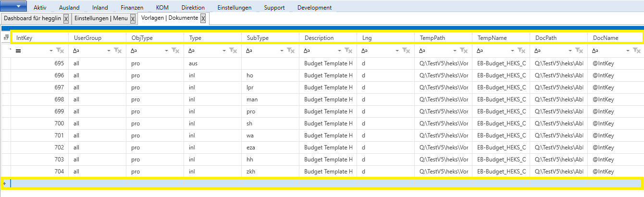This screenshot has width=644, height=197.
Task: Click the equals operator icon in IntKey filter
Action: point(18,50)
